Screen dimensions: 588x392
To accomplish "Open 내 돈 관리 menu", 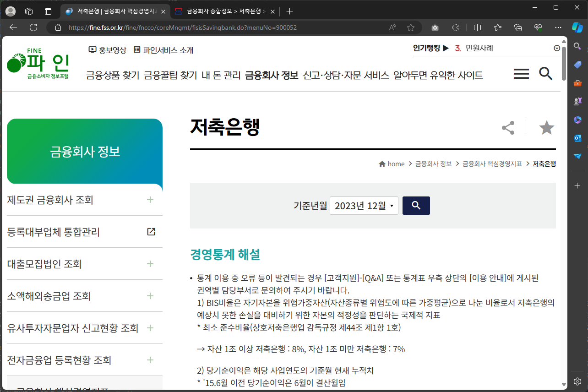I will pos(221,75).
